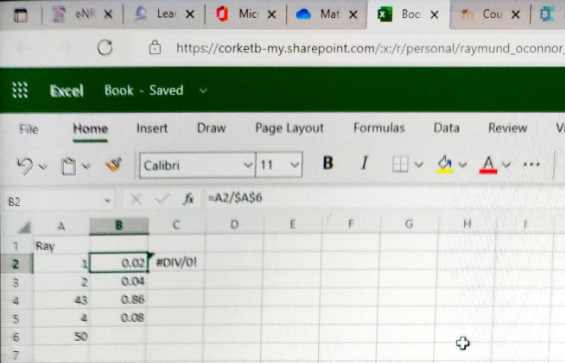Apply the red font color icon
The height and width of the screenshot is (363, 565).
488,165
